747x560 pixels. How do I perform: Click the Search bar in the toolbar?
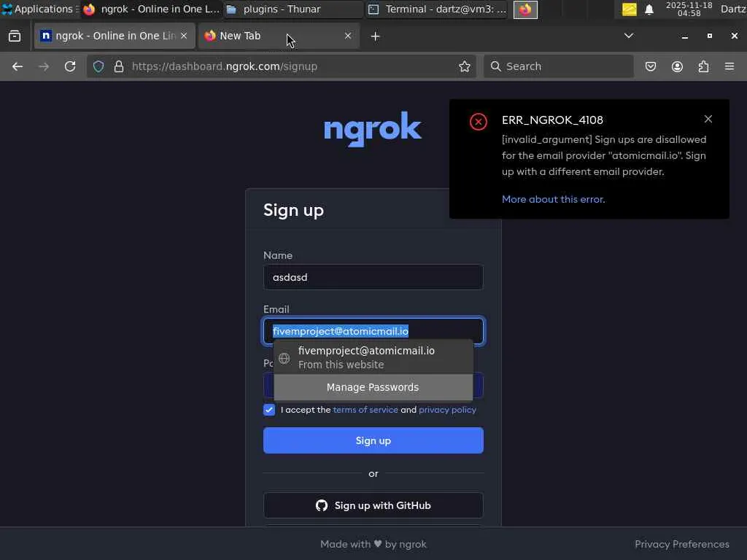[x=559, y=66]
